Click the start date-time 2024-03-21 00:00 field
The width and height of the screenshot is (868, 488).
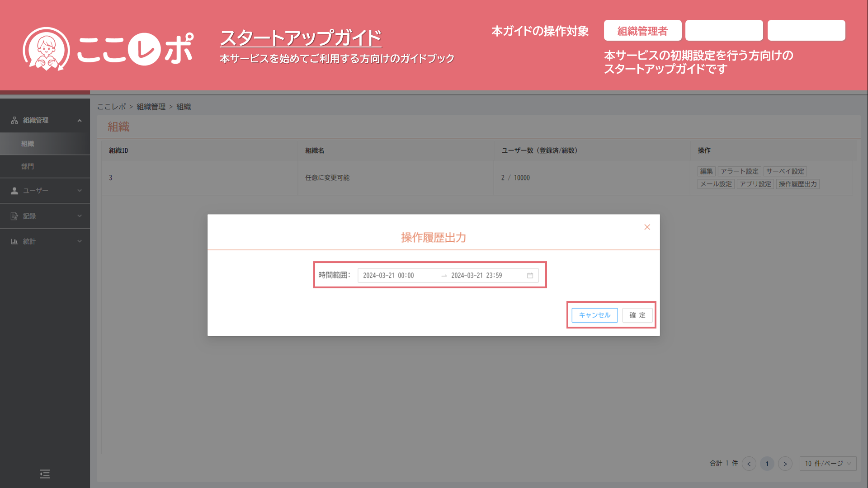pos(388,276)
